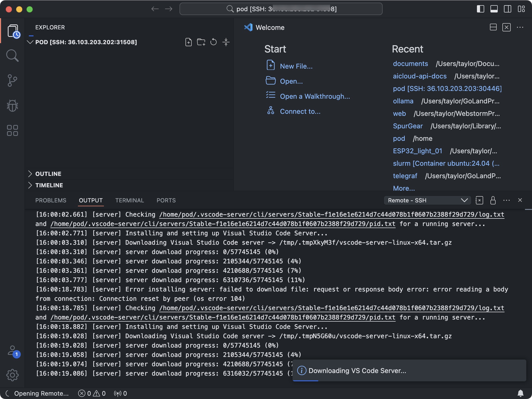The width and height of the screenshot is (532, 399).
Task: Close the bottom panel
Action: pyautogui.click(x=520, y=200)
